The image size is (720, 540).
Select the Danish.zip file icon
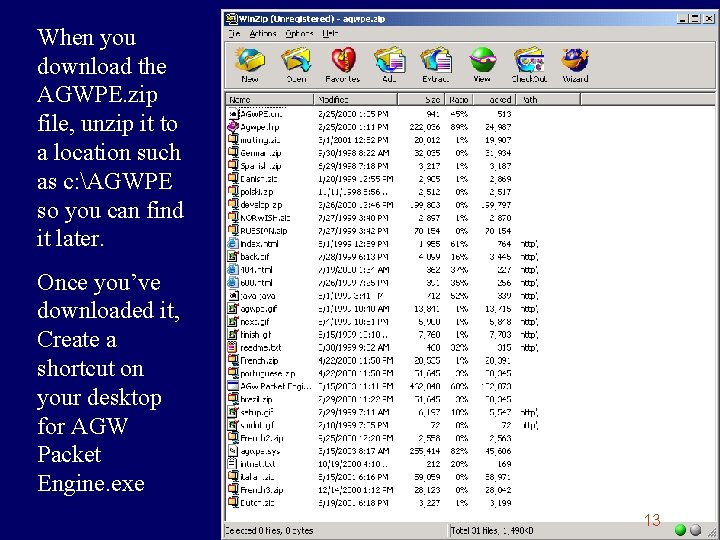[x=233, y=179]
